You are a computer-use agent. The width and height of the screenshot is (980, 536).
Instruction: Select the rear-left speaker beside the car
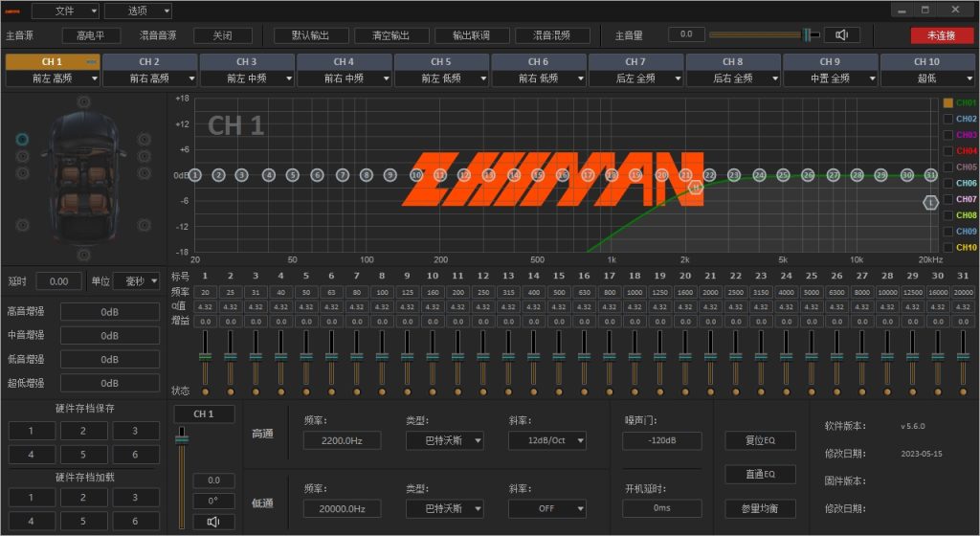(x=23, y=225)
